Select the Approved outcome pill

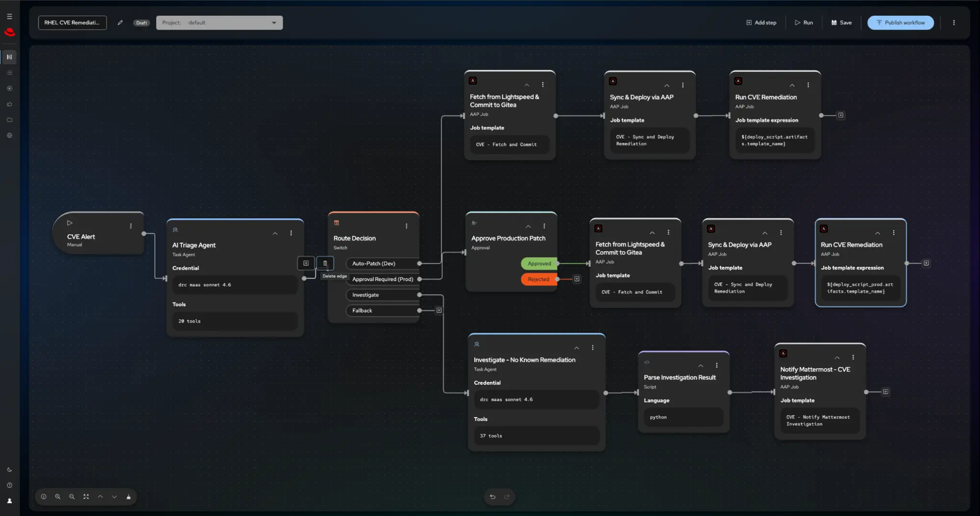point(539,263)
